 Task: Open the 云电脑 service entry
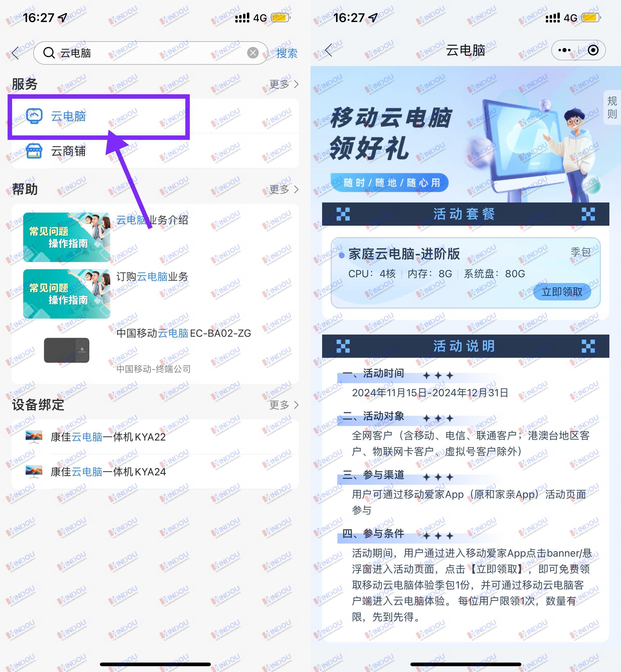click(155, 116)
